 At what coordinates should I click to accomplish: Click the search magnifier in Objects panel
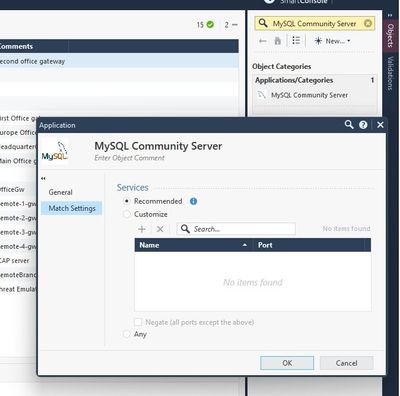263,23
